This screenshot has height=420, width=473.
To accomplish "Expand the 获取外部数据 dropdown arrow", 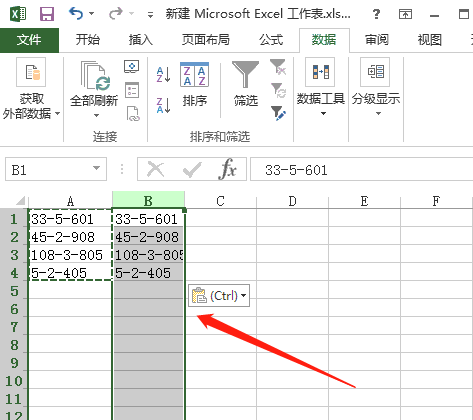I will pyautogui.click(x=57, y=114).
